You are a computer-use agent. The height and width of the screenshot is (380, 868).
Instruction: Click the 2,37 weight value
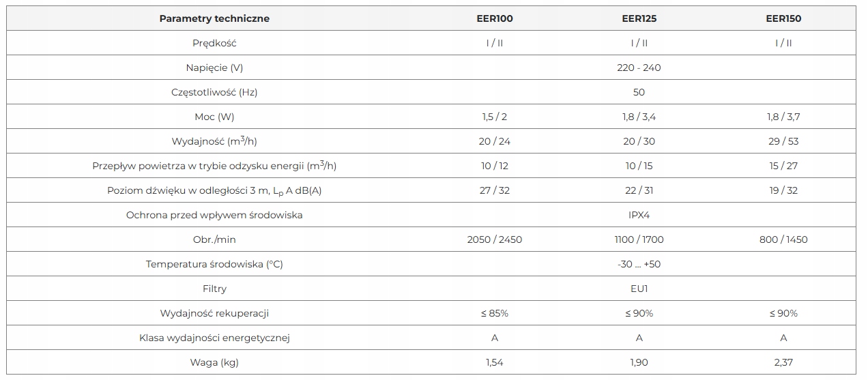click(783, 362)
